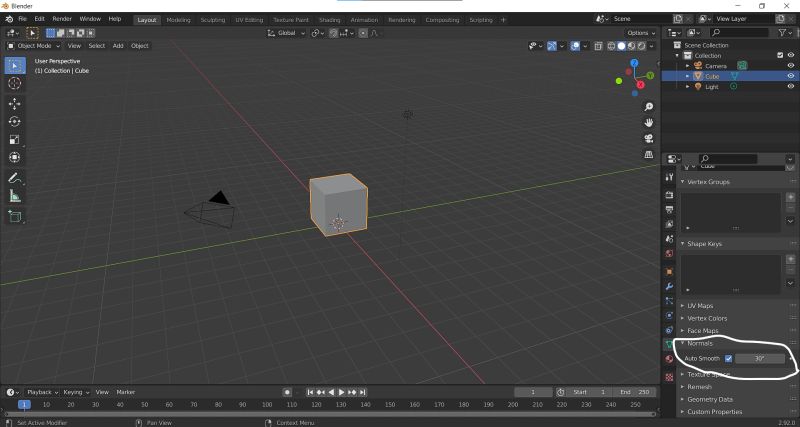Select the Select Box tool
Image resolution: width=800 pixels, height=427 pixels.
(15, 66)
